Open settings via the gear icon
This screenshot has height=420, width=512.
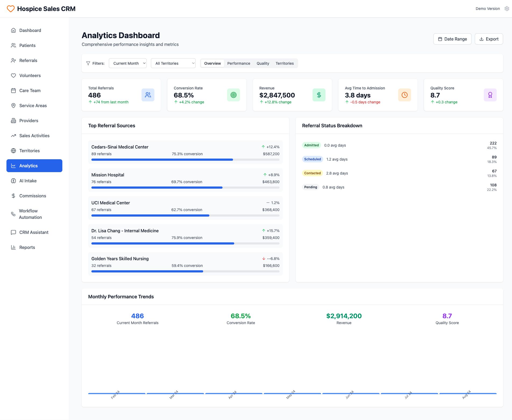[507, 9]
